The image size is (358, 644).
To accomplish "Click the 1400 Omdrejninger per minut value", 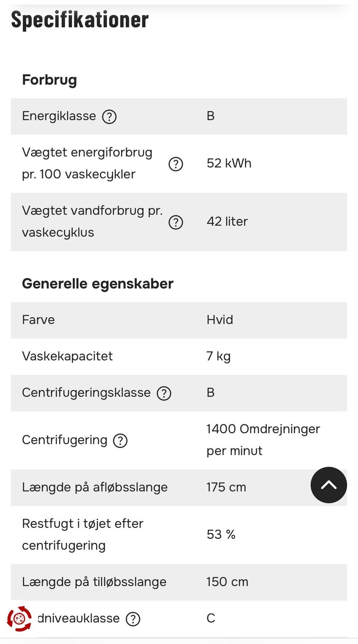I will [263, 440].
